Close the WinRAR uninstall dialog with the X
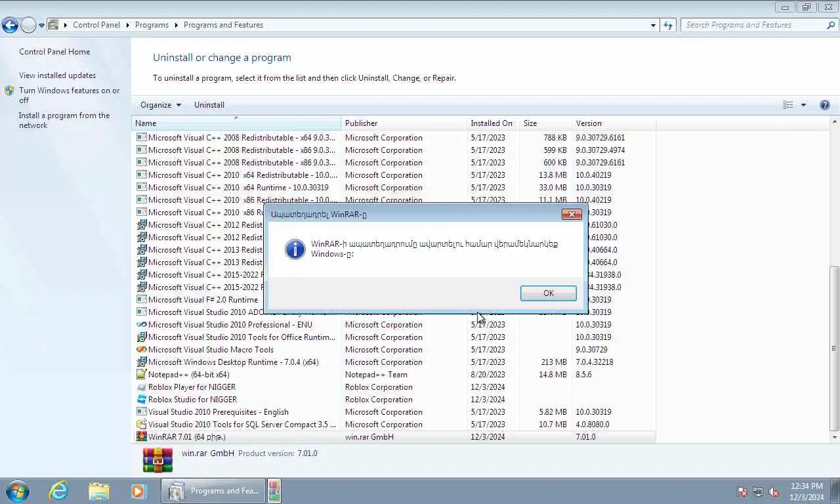The height and width of the screenshot is (504, 840). tap(572, 215)
